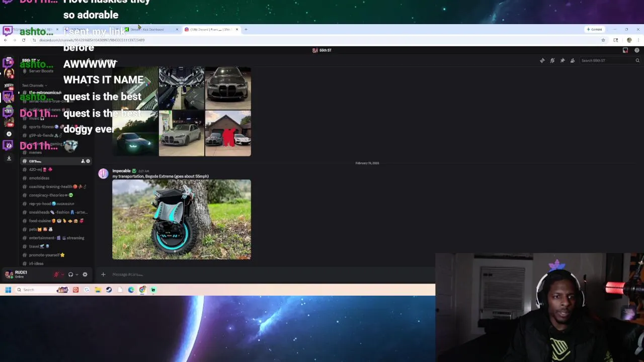Open the sneakheads-fashion channel
Screen dimensions: 644x362
coord(55,212)
